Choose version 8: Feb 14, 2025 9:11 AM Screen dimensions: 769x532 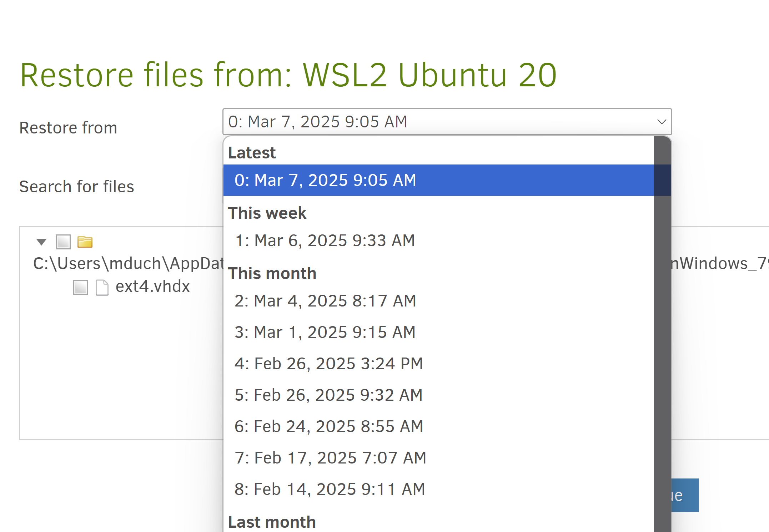[x=330, y=489]
